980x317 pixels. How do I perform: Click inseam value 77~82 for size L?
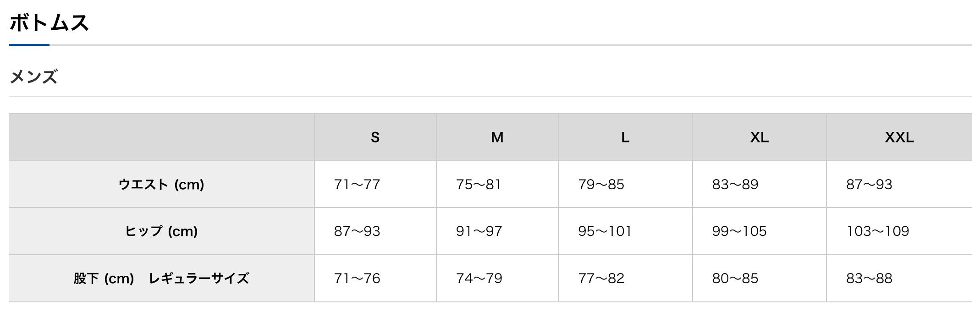tap(601, 279)
